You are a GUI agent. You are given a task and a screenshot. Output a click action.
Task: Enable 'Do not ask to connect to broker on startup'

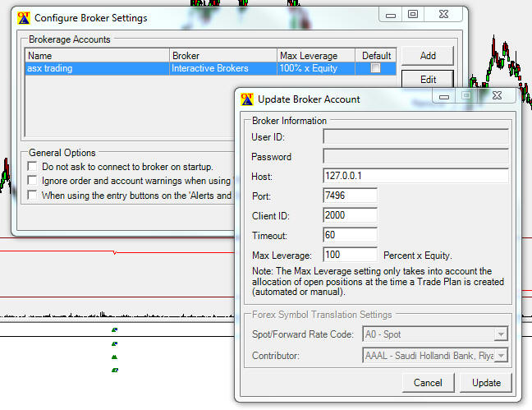[x=32, y=167]
